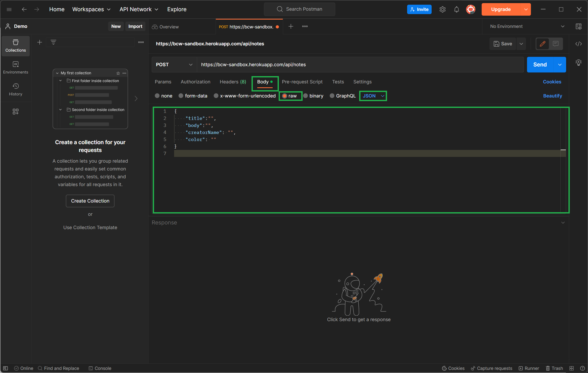
Task: Click the New button
Action: pyautogui.click(x=116, y=26)
